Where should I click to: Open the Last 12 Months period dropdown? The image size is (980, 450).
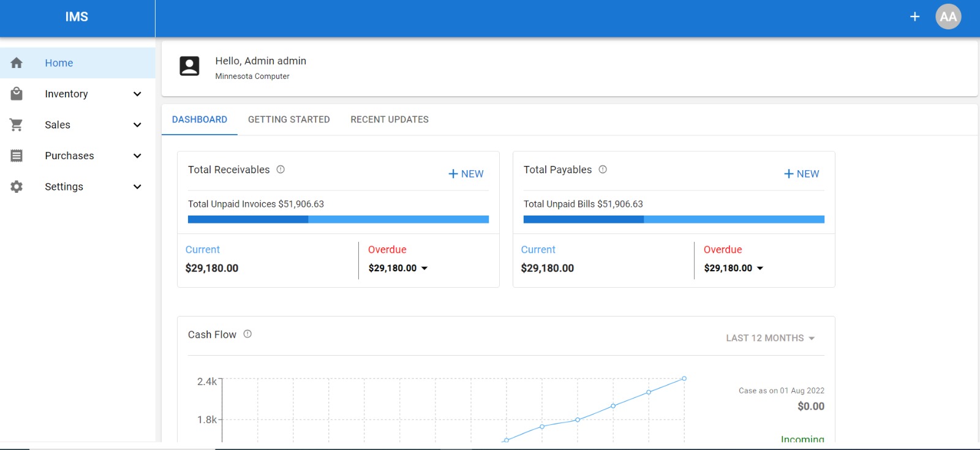pos(771,338)
